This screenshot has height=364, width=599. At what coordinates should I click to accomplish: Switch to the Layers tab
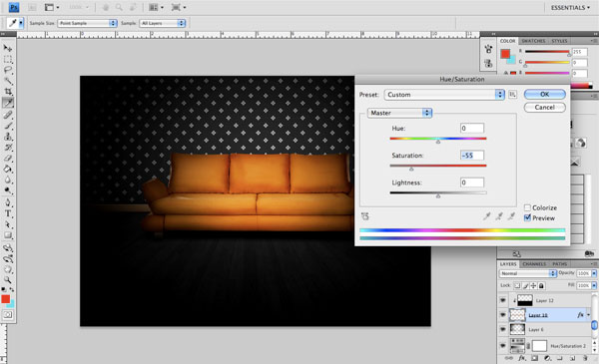pos(508,264)
